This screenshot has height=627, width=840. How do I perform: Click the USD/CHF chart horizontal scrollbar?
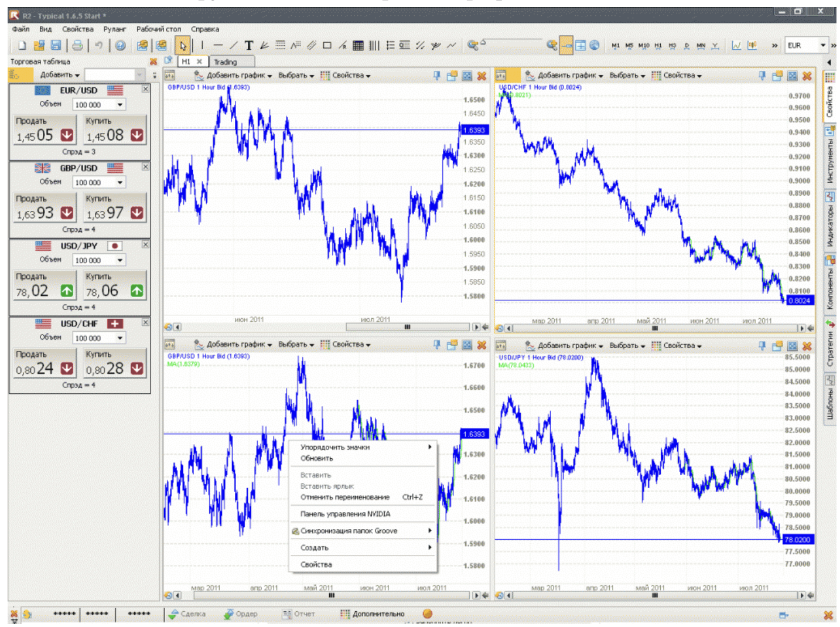[x=654, y=328]
